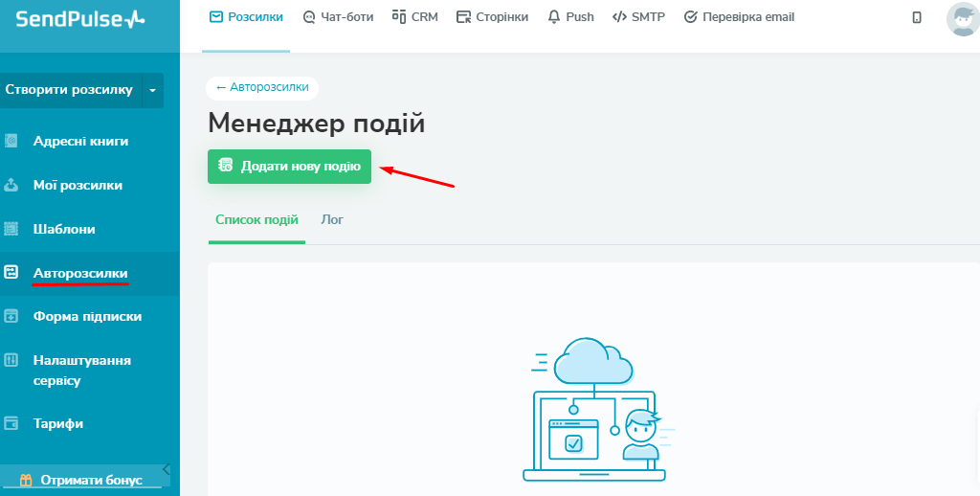Collapse the left sidebar with chevron
Viewport: 980px width, 496px height.
(167, 469)
